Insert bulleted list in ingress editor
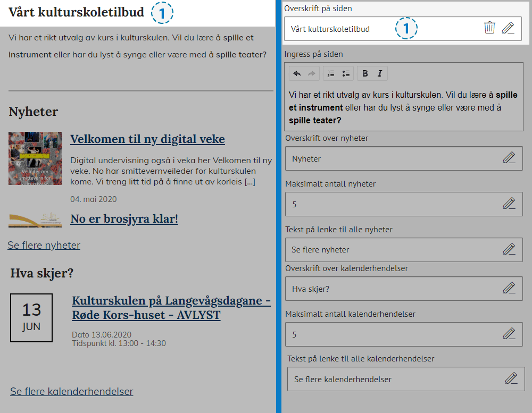The image size is (532, 413). tap(346, 73)
